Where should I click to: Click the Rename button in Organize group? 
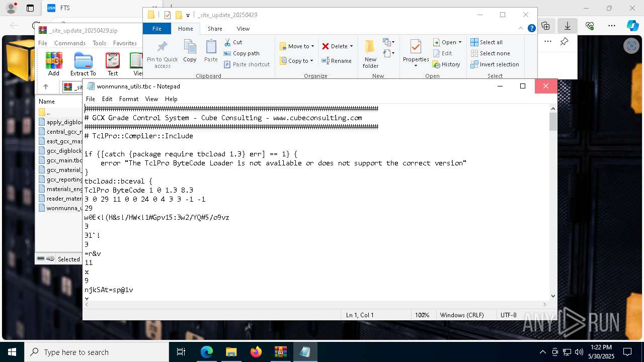(337, 61)
